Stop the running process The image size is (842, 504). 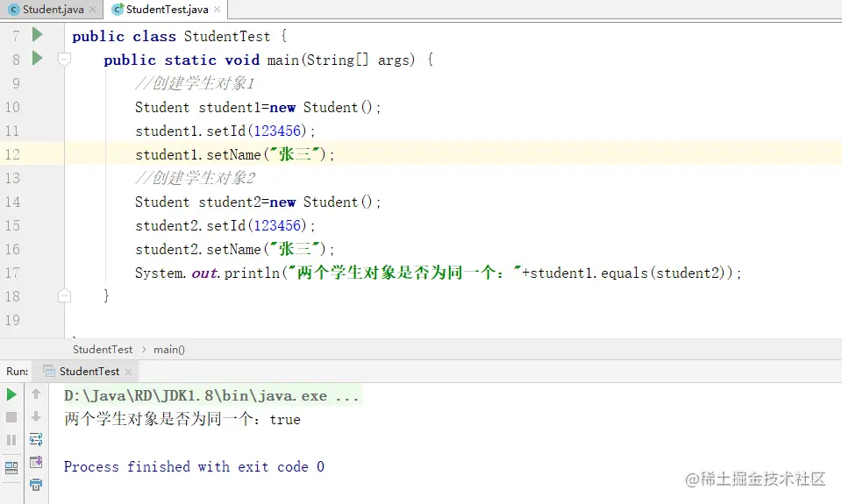tap(11, 417)
